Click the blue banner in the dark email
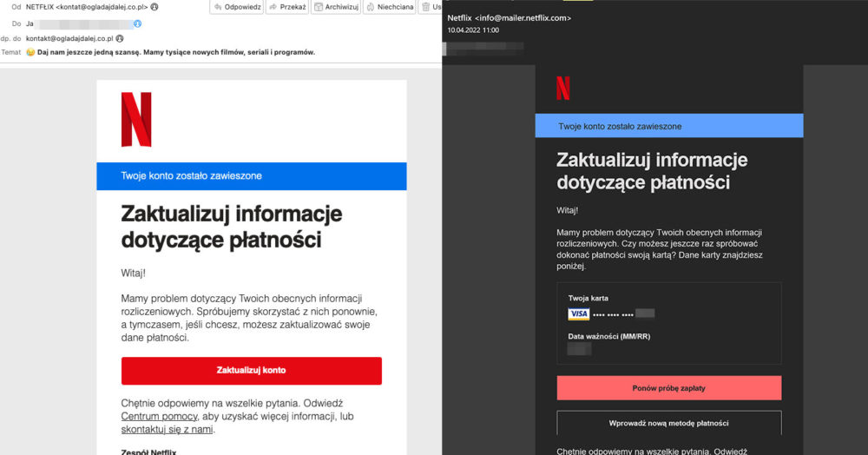This screenshot has height=455, width=868. (668, 126)
